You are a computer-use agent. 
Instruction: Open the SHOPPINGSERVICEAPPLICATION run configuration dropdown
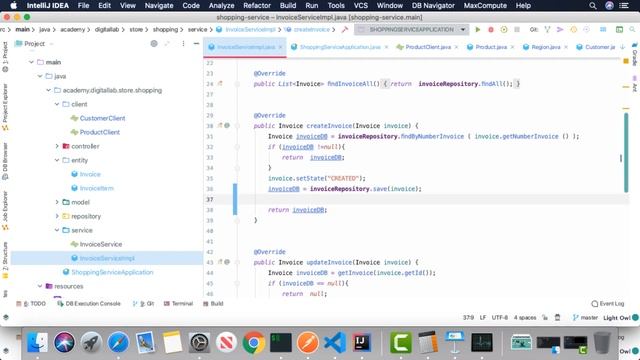[x=411, y=29]
